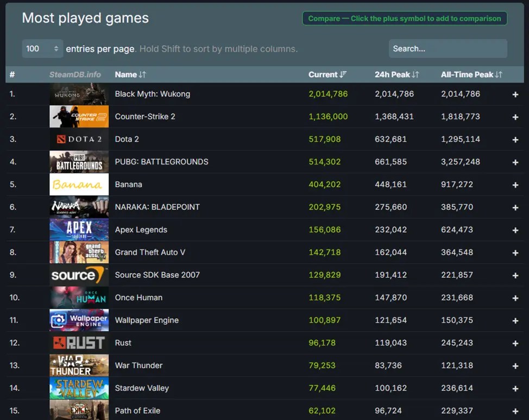
Task: Add Black Myth: Wukong to comparison
Action: pyautogui.click(x=515, y=94)
